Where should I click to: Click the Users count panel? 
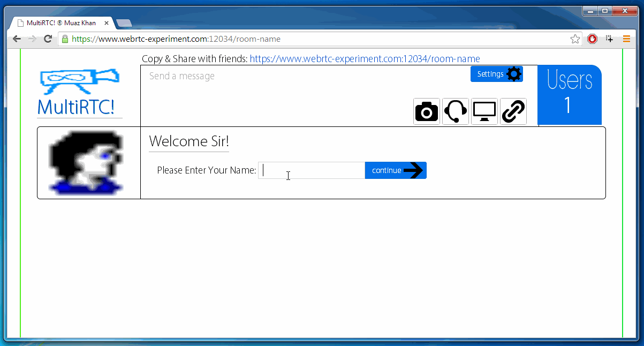[x=570, y=95]
